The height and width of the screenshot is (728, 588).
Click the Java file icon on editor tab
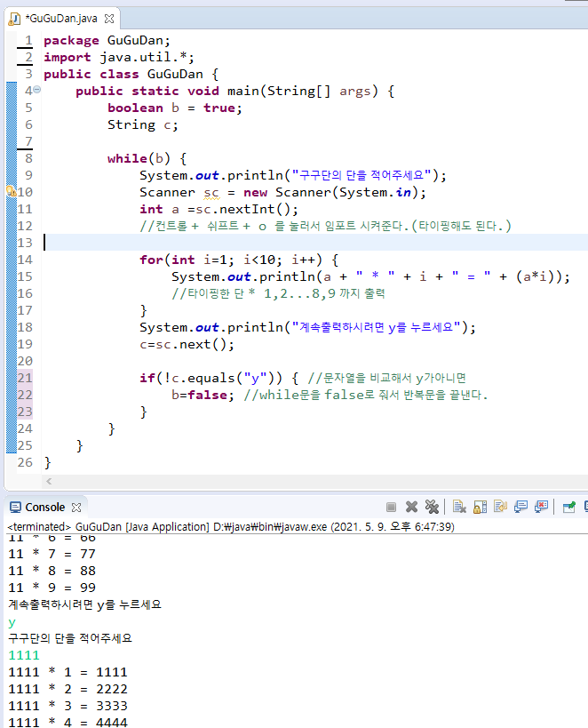tap(15, 19)
